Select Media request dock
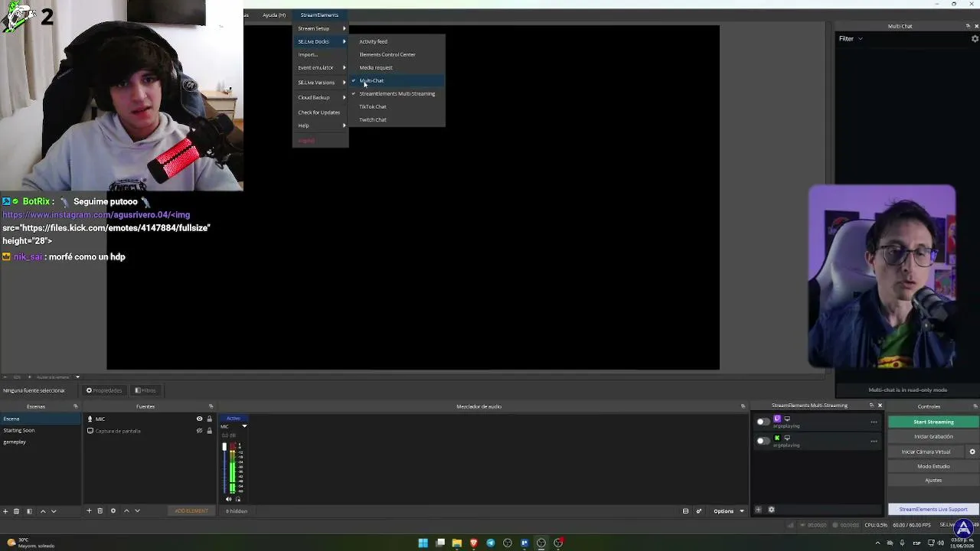Screen dimensions: 980x551 tap(397, 67)
